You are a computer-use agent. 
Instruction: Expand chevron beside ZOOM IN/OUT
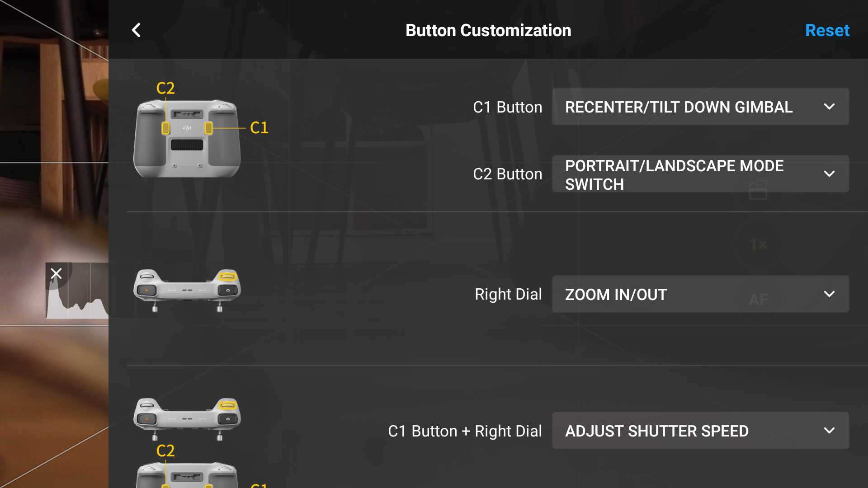click(829, 294)
